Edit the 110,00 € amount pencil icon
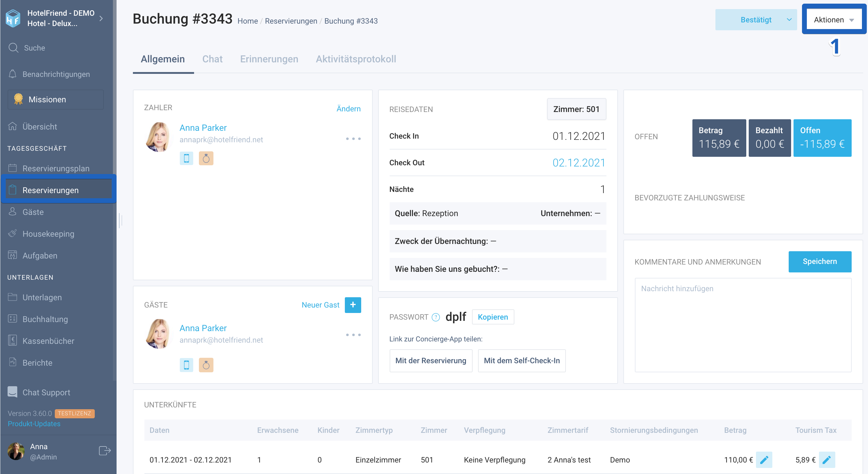868x474 pixels. (x=764, y=460)
